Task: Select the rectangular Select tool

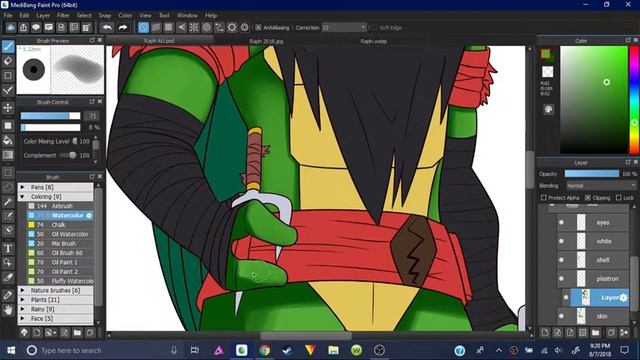Action: pos(8,173)
